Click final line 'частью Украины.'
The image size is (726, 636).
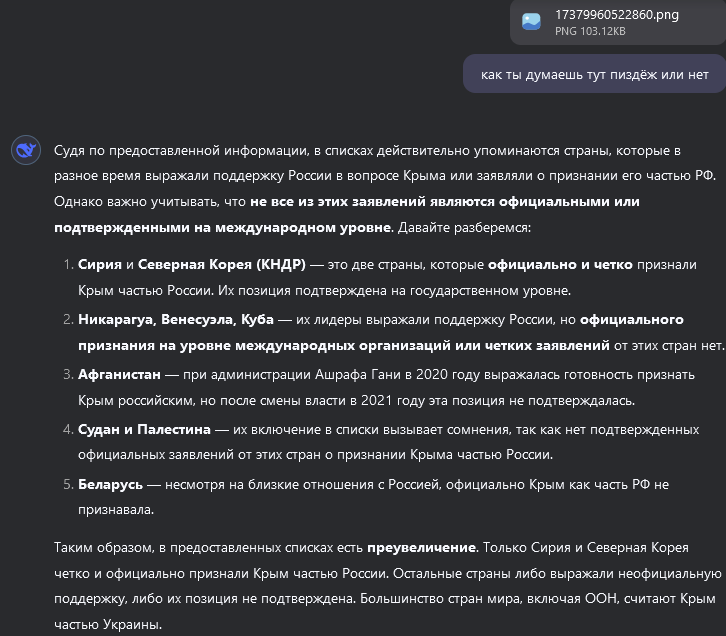[x=108, y=624]
